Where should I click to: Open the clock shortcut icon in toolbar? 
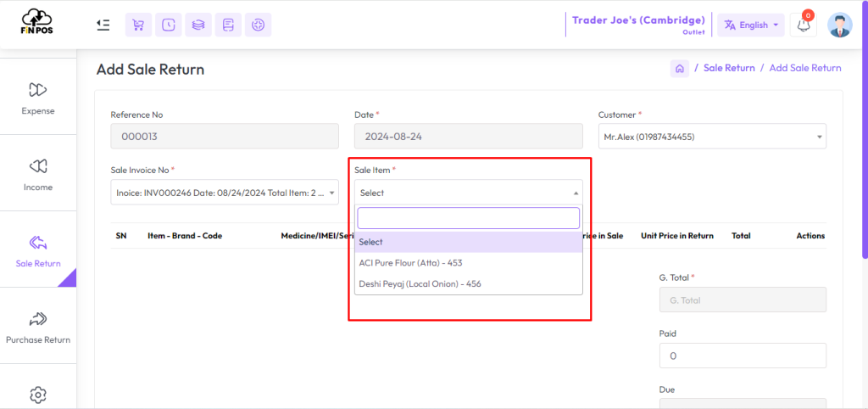pyautogui.click(x=169, y=25)
